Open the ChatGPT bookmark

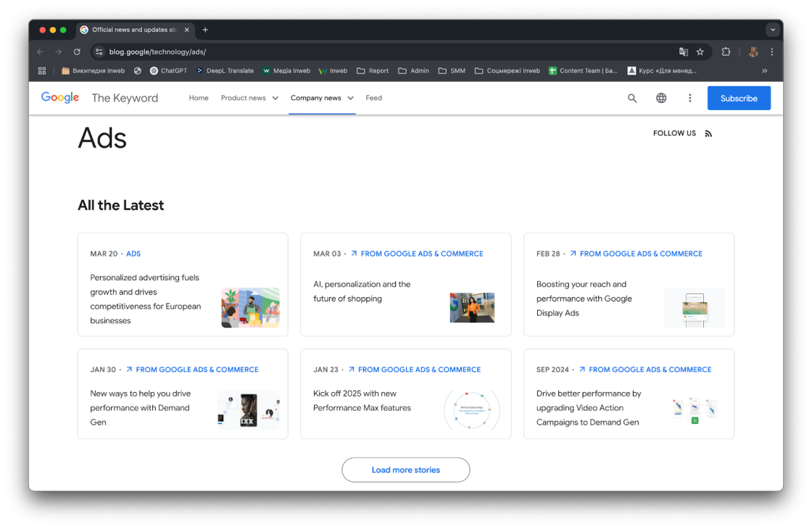[x=169, y=71]
